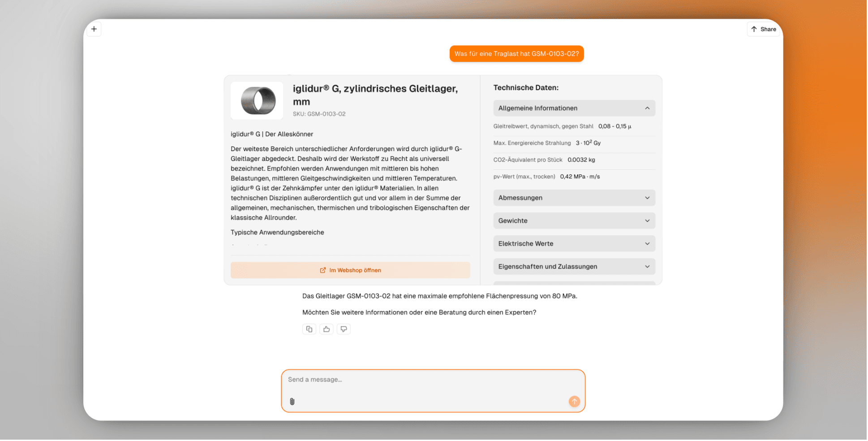Image resolution: width=868 pixels, height=441 pixels.
Task: Expand the Abmessungen section
Action: point(574,198)
